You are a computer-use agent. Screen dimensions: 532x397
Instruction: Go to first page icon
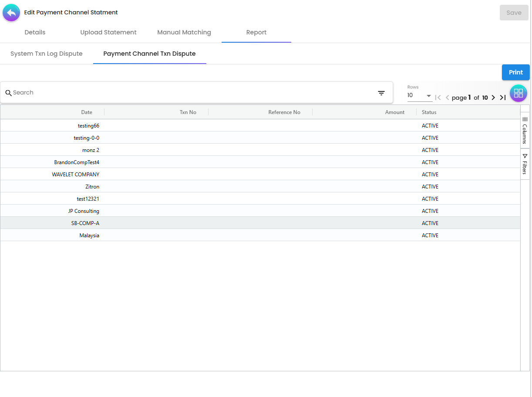pyautogui.click(x=438, y=98)
